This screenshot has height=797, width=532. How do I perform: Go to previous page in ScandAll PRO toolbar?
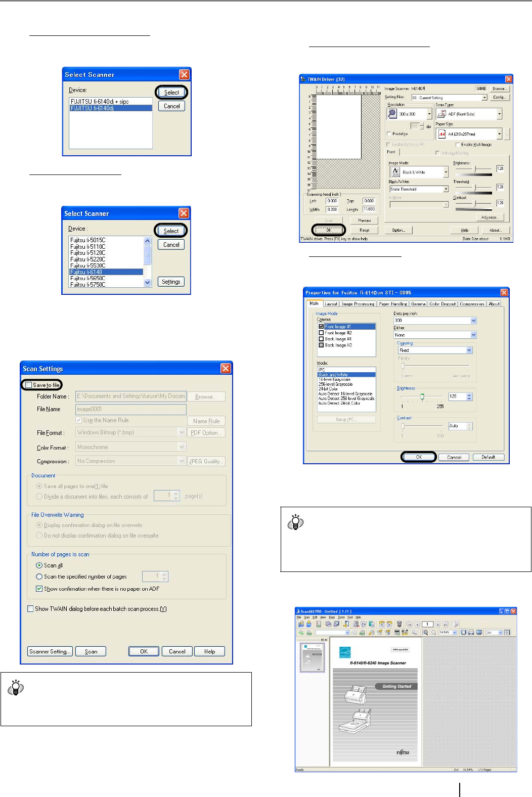point(417,624)
